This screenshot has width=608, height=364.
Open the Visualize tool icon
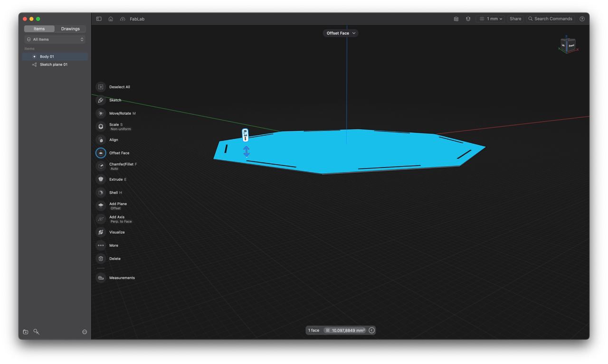click(101, 232)
